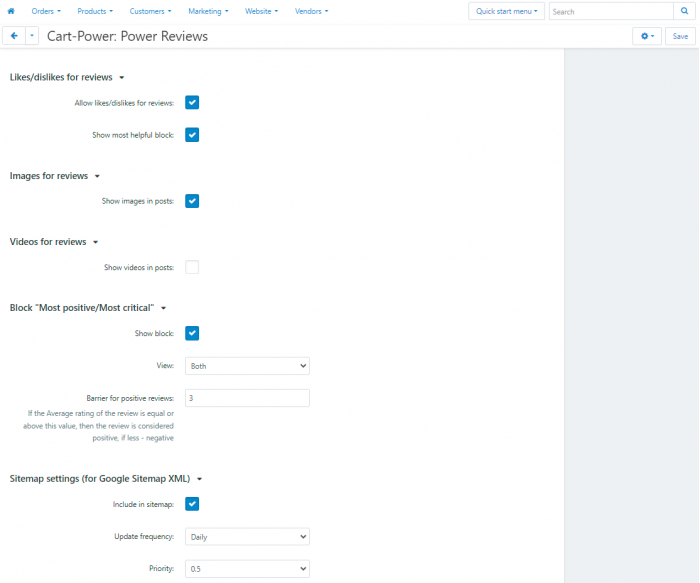This screenshot has width=700, height=583.
Task: Click the Barrier for positive reviews label
Action: [130, 398]
